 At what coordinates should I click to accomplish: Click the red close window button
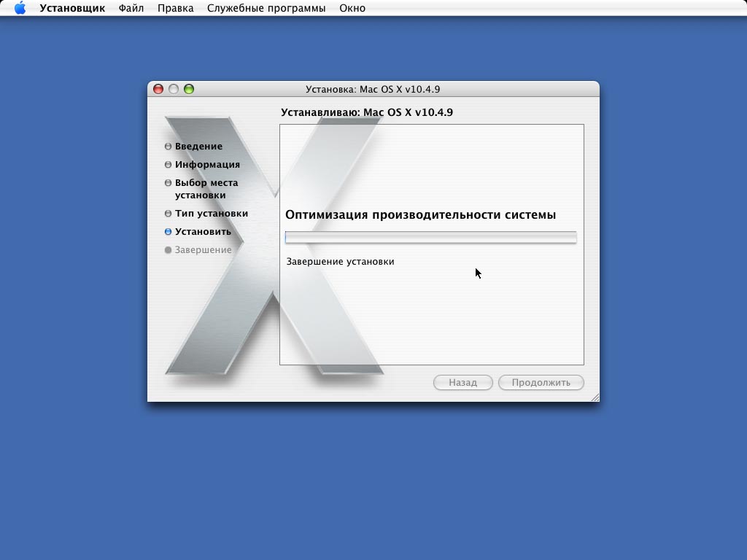tap(158, 89)
